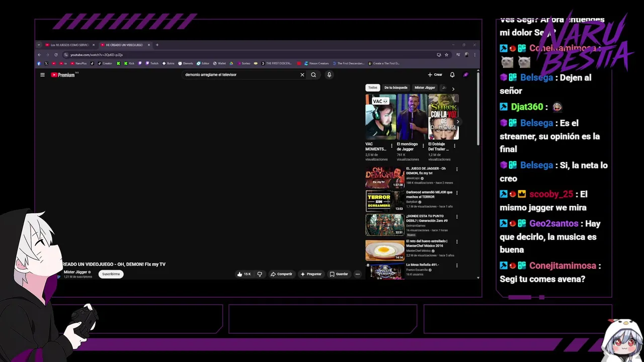Clear the YouTube search text
Image resolution: width=644 pixels, height=362 pixels.
[x=302, y=75]
